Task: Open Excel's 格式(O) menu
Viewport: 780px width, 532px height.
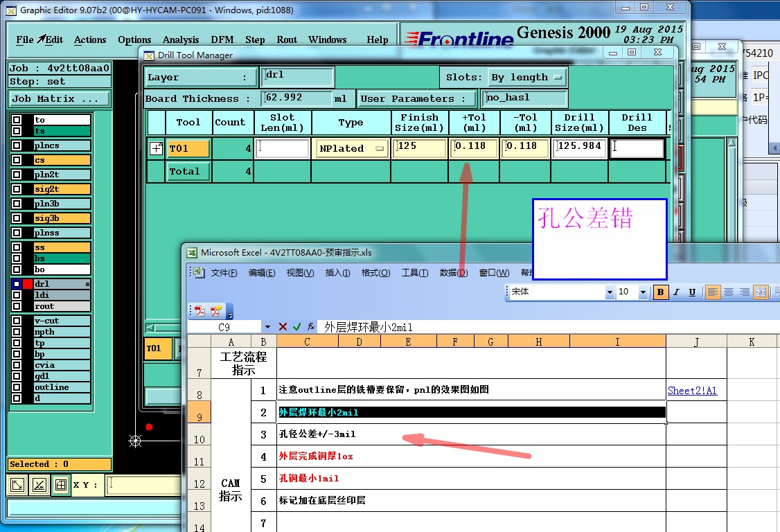Action: coord(375,273)
